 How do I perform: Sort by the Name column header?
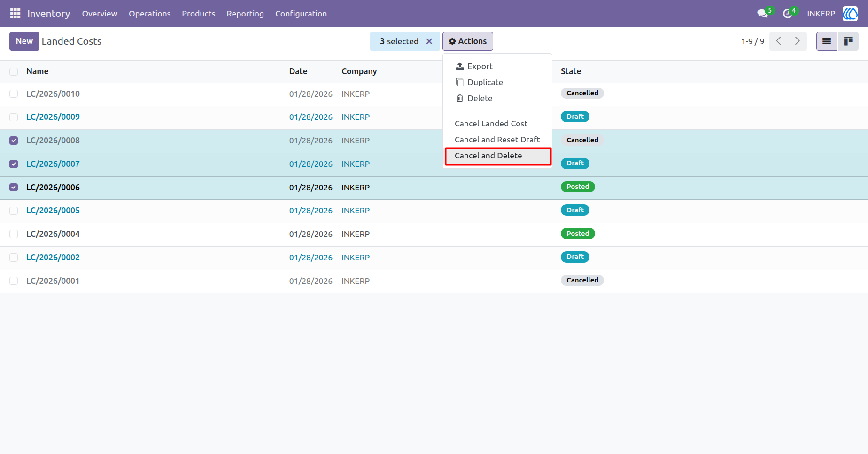[37, 71]
